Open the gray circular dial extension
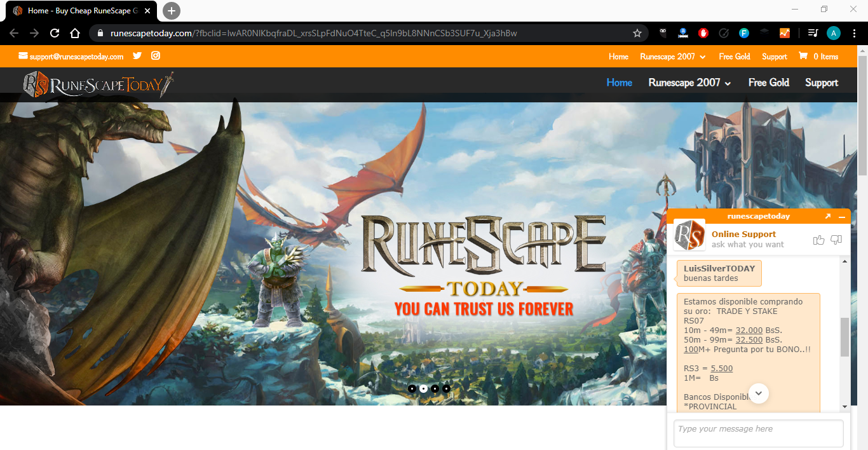 coord(724,33)
